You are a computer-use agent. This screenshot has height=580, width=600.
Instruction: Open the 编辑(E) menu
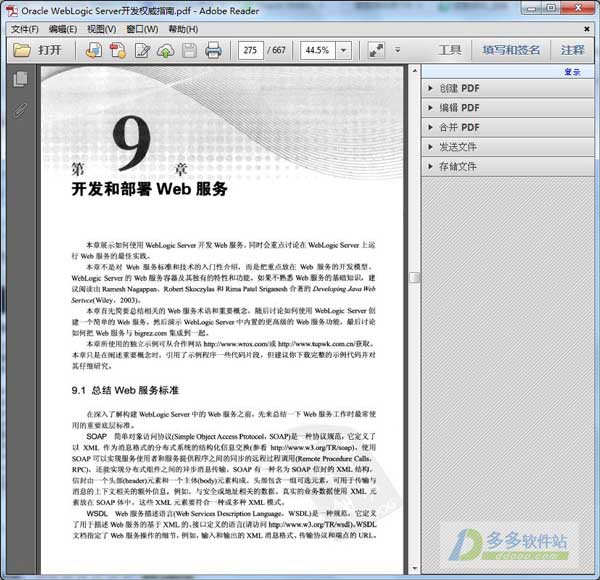[63, 29]
